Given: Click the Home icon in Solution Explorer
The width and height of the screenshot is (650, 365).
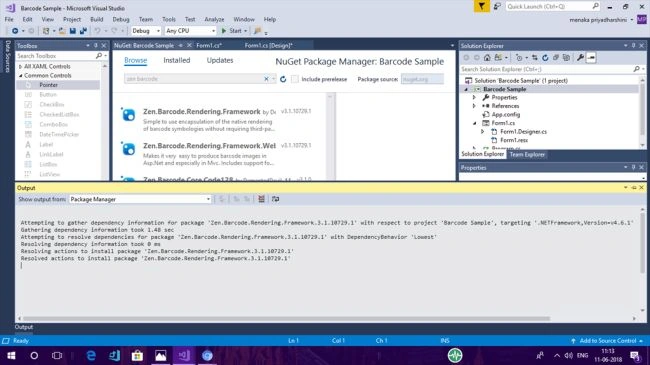Looking at the screenshot, I should (x=487, y=58).
